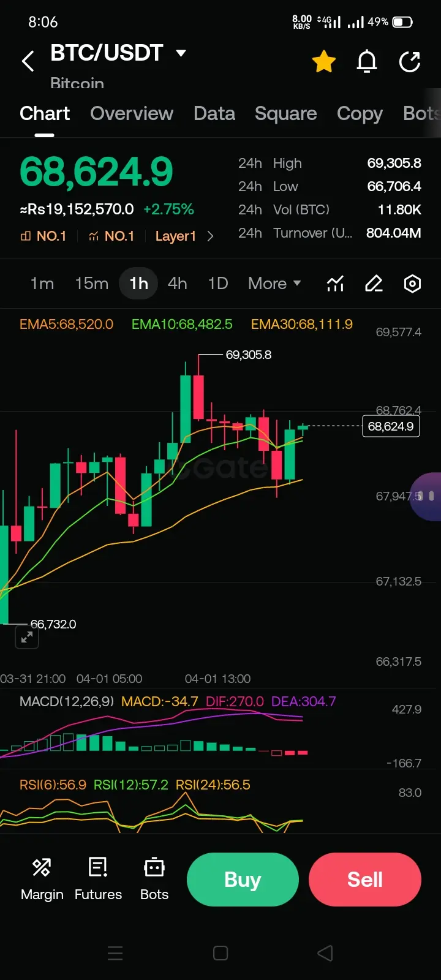
Task: Tap the Buy button
Action: click(243, 880)
